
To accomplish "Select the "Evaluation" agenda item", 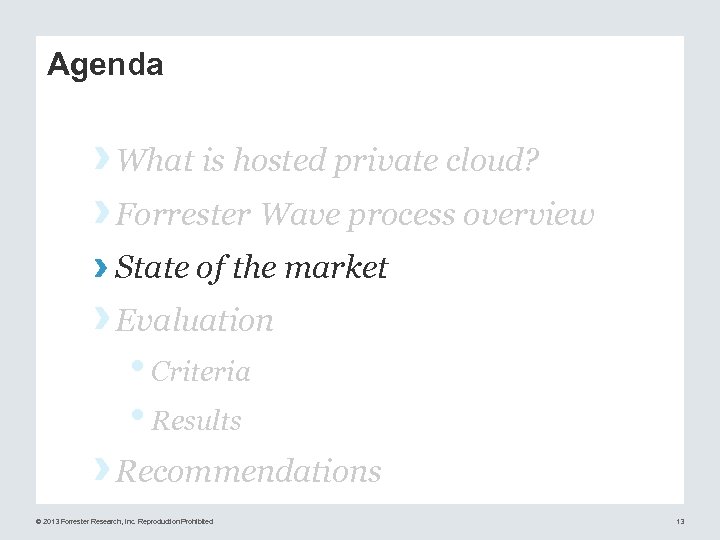I will tap(195, 320).
